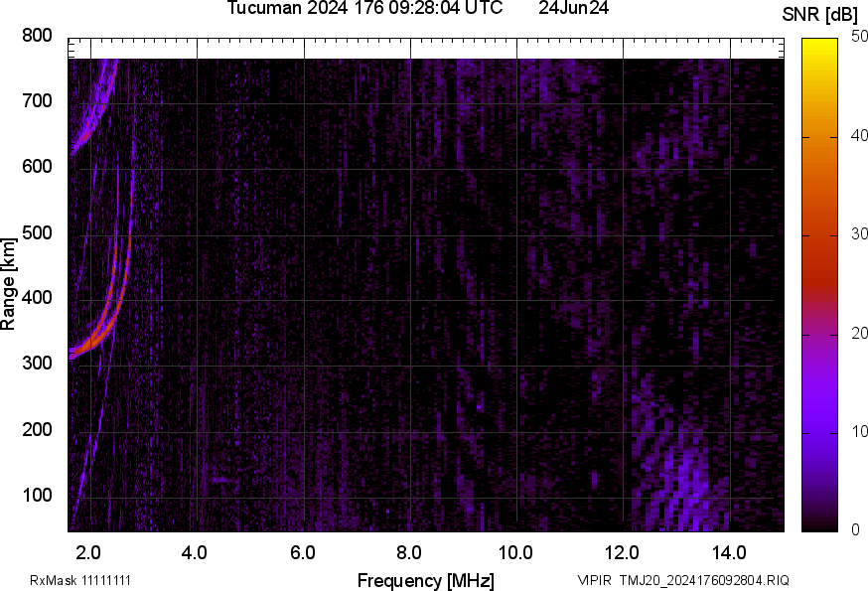
Task: Click the 'VIPIR TMJ20_2024176092804.RIQ' file label
Action: (683, 580)
